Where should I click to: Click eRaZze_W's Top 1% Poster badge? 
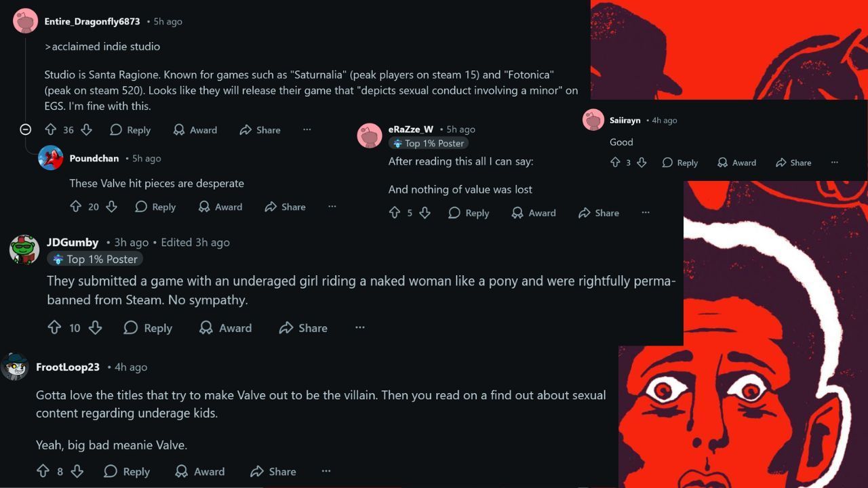coord(429,143)
